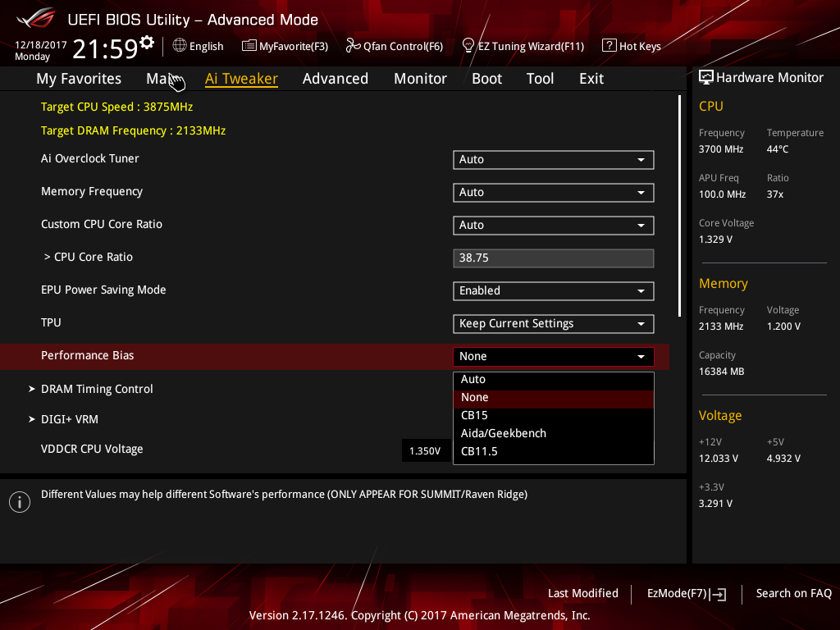This screenshot has height=630, width=840.
Task: Click the VDDCR CPU Voltage 1.350V value
Action: pyautogui.click(x=426, y=451)
